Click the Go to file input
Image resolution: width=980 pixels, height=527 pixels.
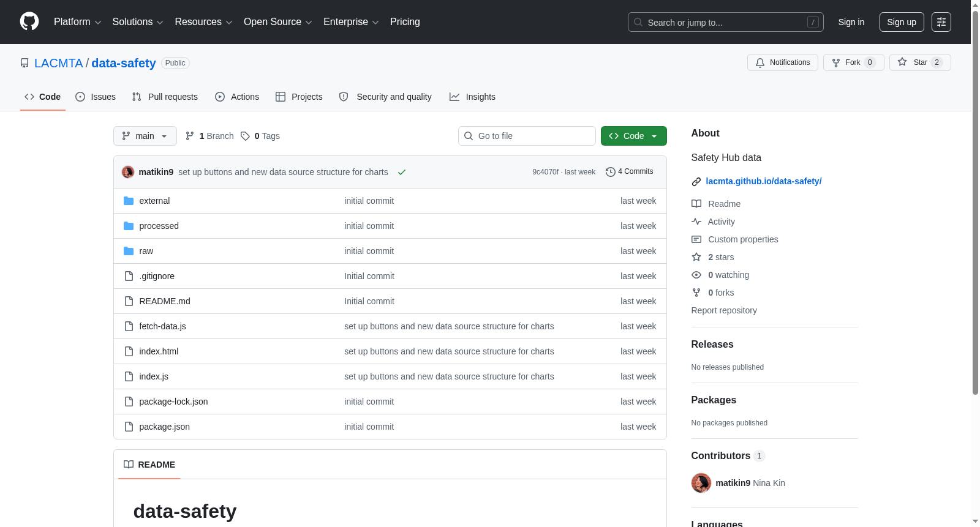[527, 136]
